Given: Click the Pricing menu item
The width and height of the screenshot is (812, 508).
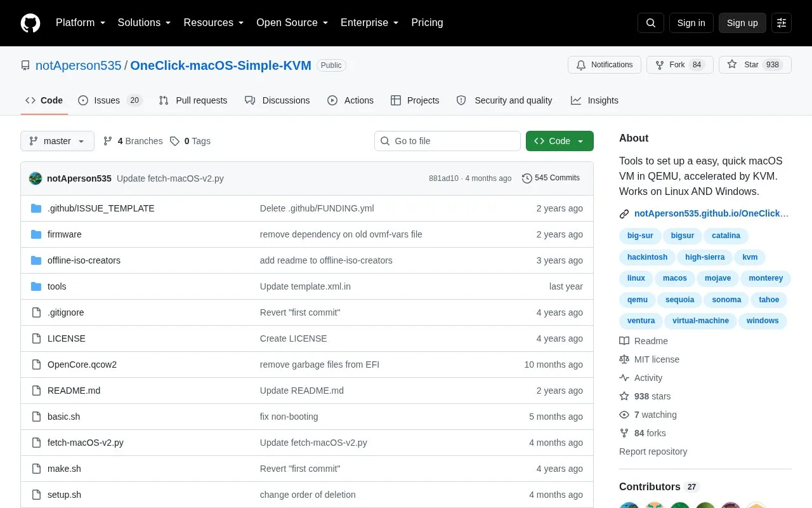Looking at the screenshot, I should click(x=427, y=23).
